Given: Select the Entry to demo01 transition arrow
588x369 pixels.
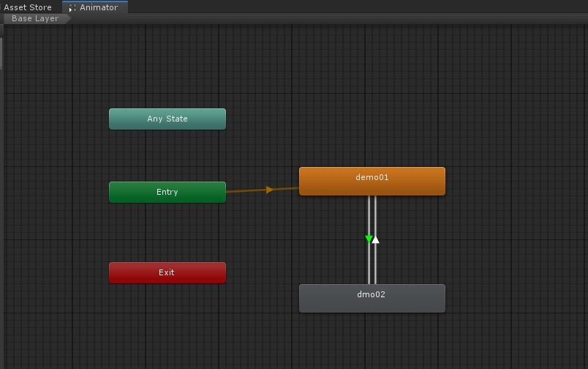Looking at the screenshot, I should (x=269, y=190).
